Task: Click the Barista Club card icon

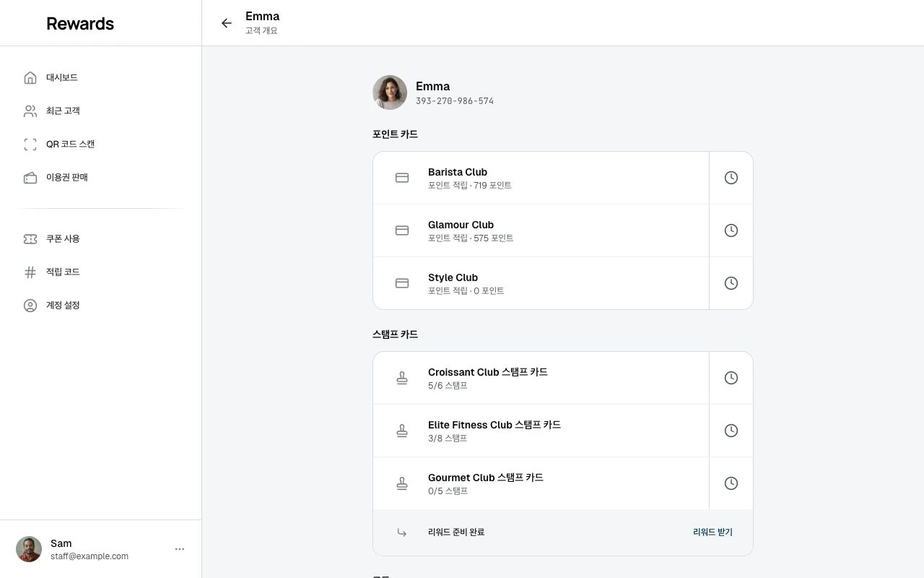Action: pos(402,178)
